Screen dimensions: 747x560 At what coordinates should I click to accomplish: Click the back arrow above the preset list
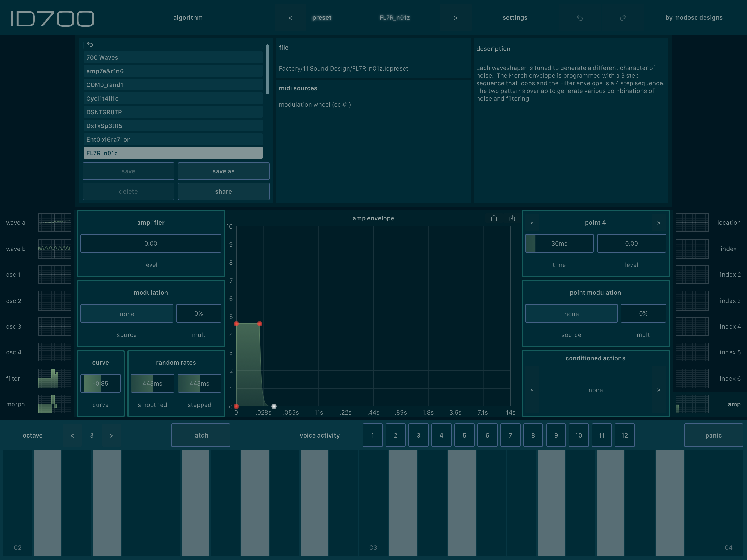pyautogui.click(x=90, y=44)
